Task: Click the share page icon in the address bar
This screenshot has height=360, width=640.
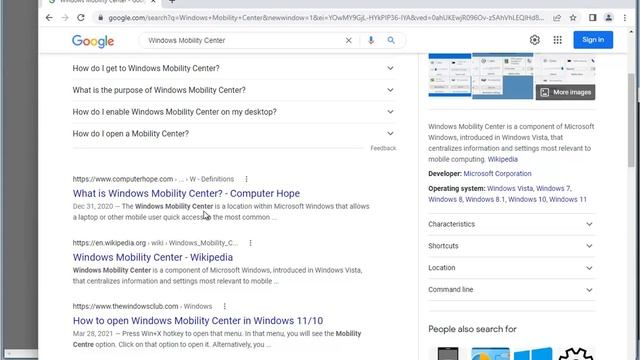Action: coord(557,18)
